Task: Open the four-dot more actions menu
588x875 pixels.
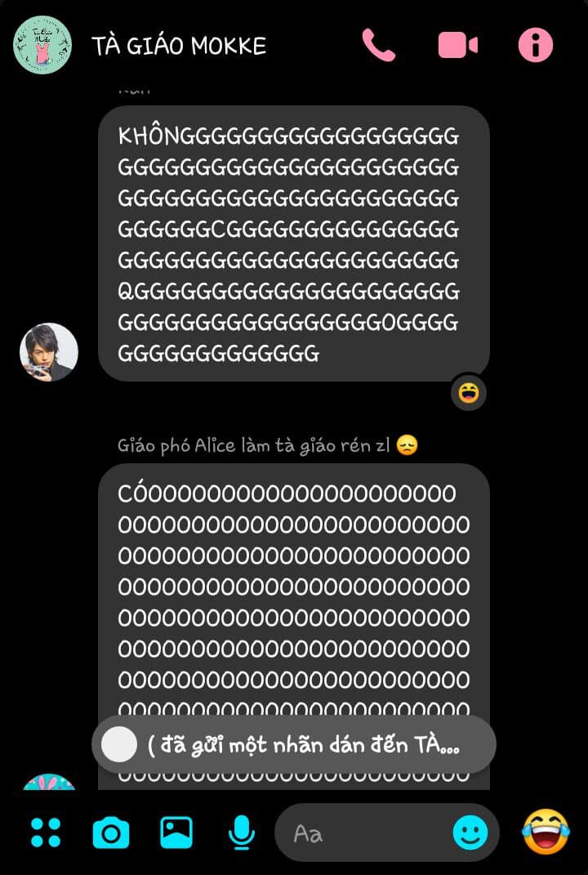Action: [x=46, y=833]
